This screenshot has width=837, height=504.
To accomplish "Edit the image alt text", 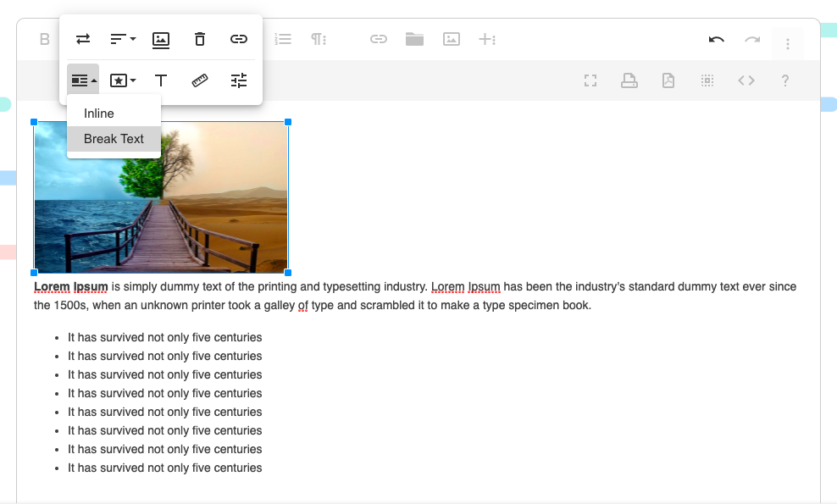I will point(160,80).
